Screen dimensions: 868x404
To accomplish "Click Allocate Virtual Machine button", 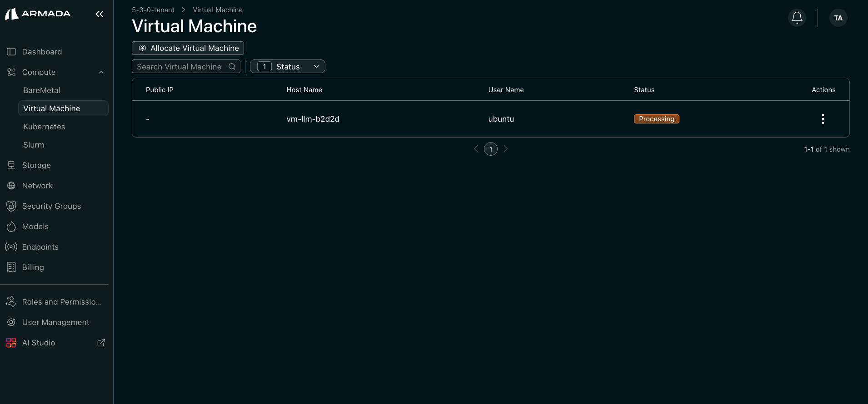I will [x=188, y=48].
